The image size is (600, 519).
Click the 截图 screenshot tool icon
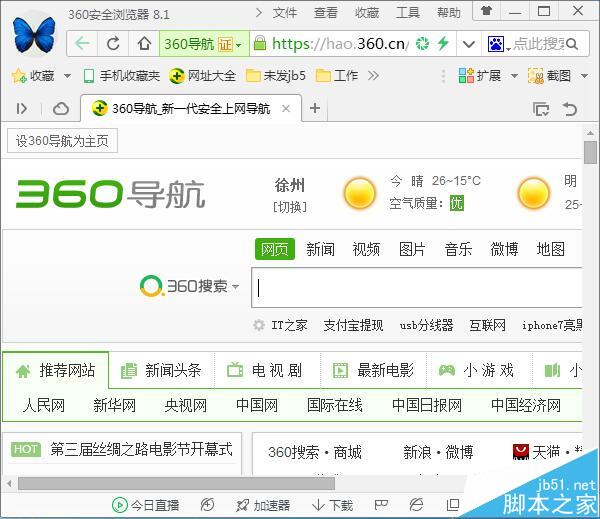536,76
